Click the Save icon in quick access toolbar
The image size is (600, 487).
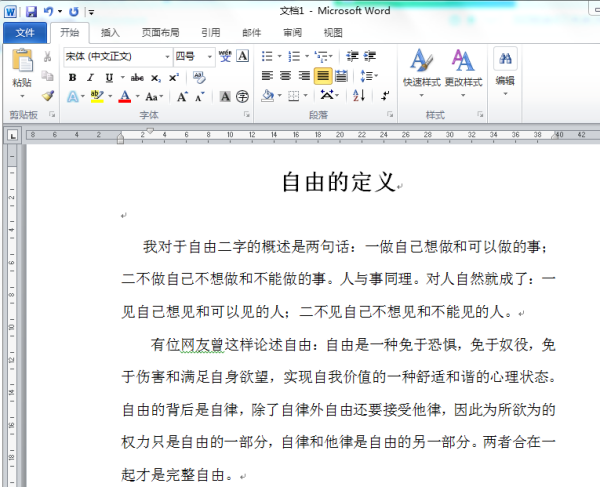(31, 11)
